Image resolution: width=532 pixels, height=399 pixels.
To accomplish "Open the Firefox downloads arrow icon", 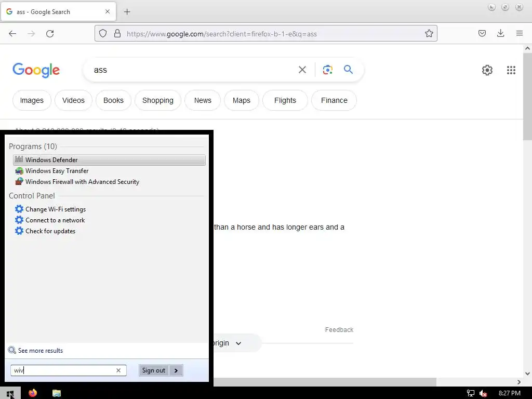I will 500,33.
